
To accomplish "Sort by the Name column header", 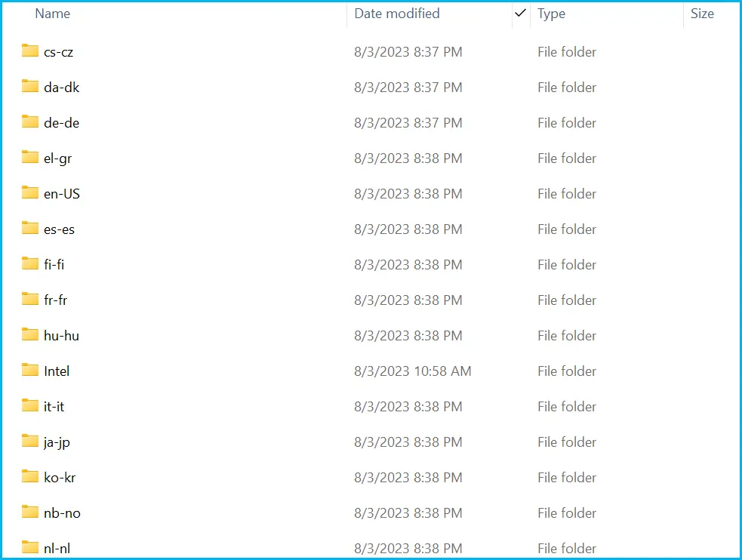I will (53, 14).
